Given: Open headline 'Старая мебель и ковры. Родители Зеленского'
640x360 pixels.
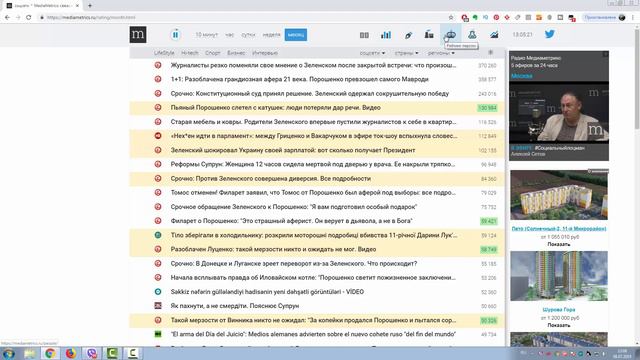Looking at the screenshot, I should pos(313,122).
